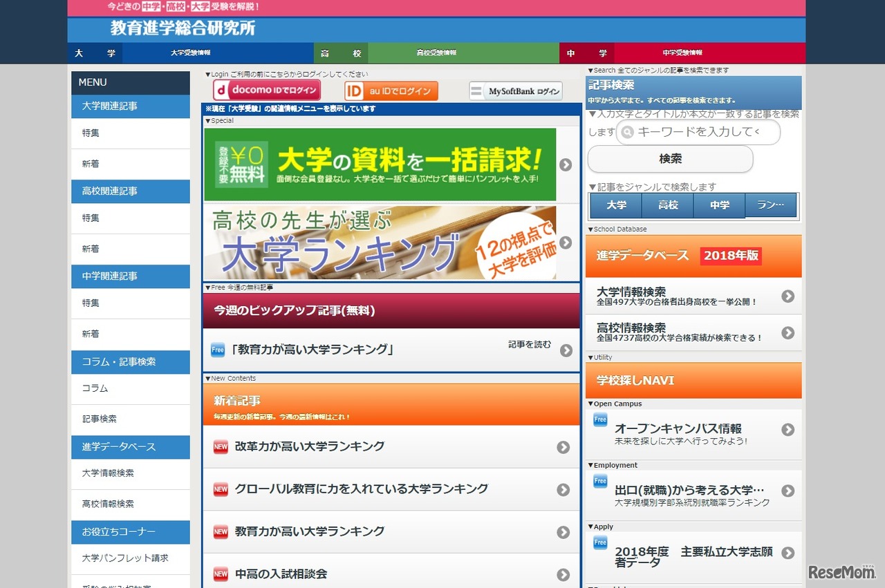Focus the キーワードを入力 search field
The image size is (885, 588).
coord(698,132)
